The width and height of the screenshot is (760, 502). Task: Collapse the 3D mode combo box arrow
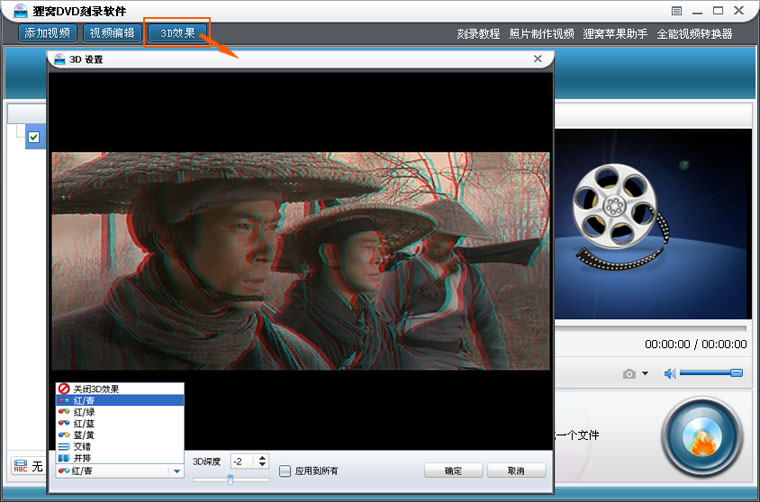coord(177,471)
